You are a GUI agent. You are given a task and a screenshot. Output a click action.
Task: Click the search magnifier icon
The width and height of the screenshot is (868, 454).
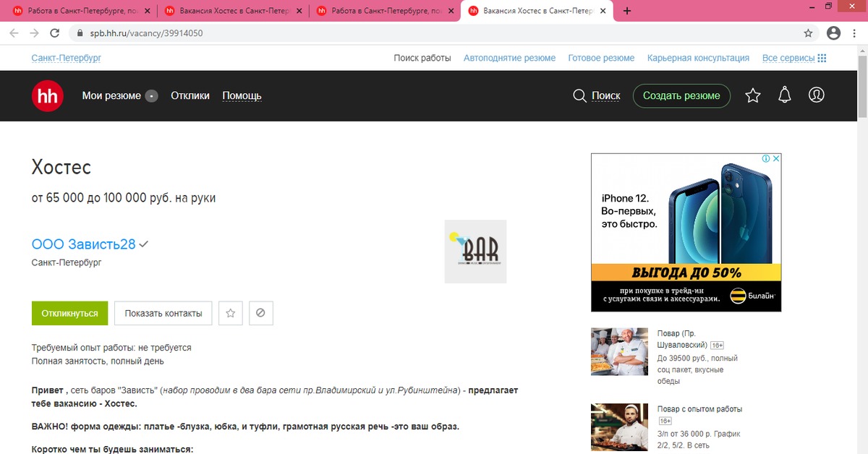(x=579, y=95)
